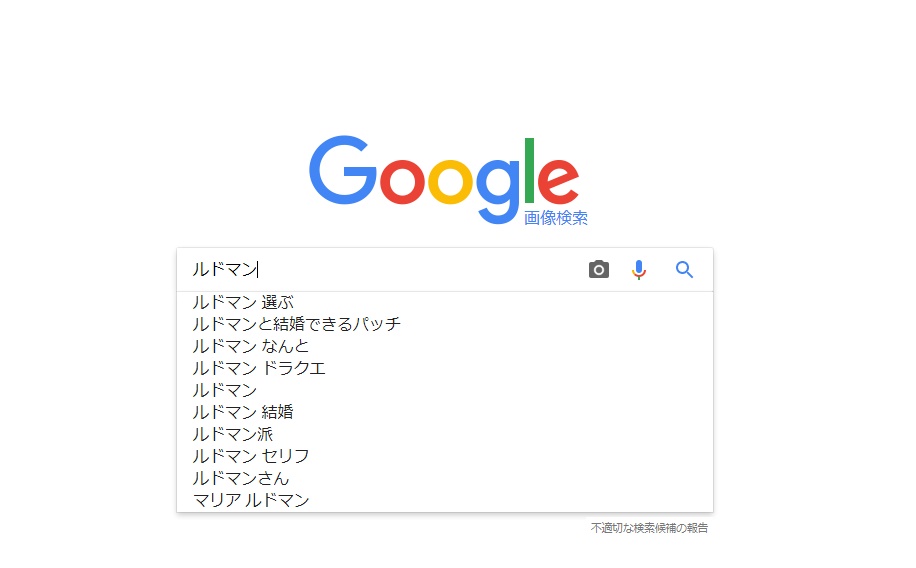
Task: Open search by image camera icon
Action: (x=599, y=269)
